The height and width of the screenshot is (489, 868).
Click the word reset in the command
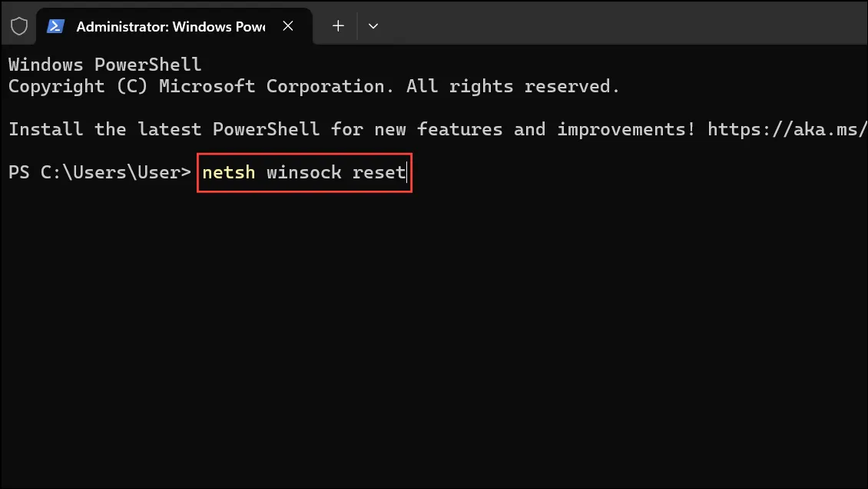(379, 172)
